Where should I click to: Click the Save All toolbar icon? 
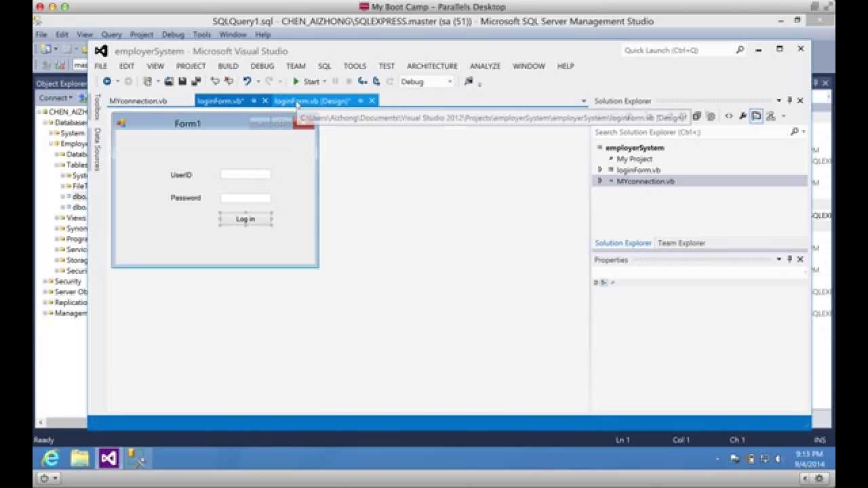[196, 81]
